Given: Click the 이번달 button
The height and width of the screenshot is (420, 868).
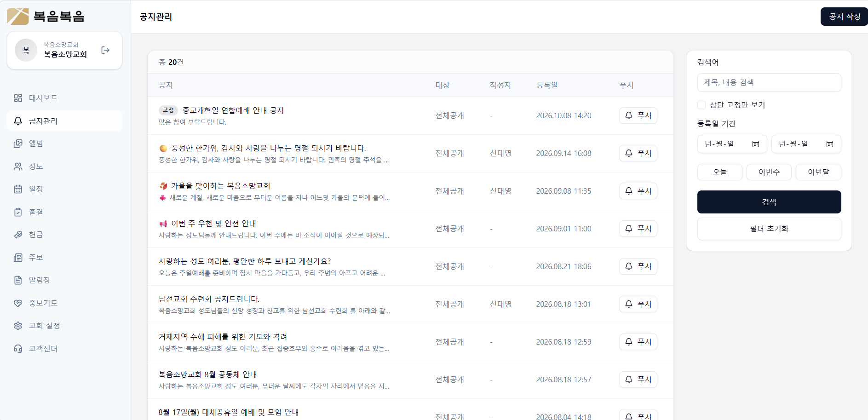Looking at the screenshot, I should pyautogui.click(x=818, y=172).
